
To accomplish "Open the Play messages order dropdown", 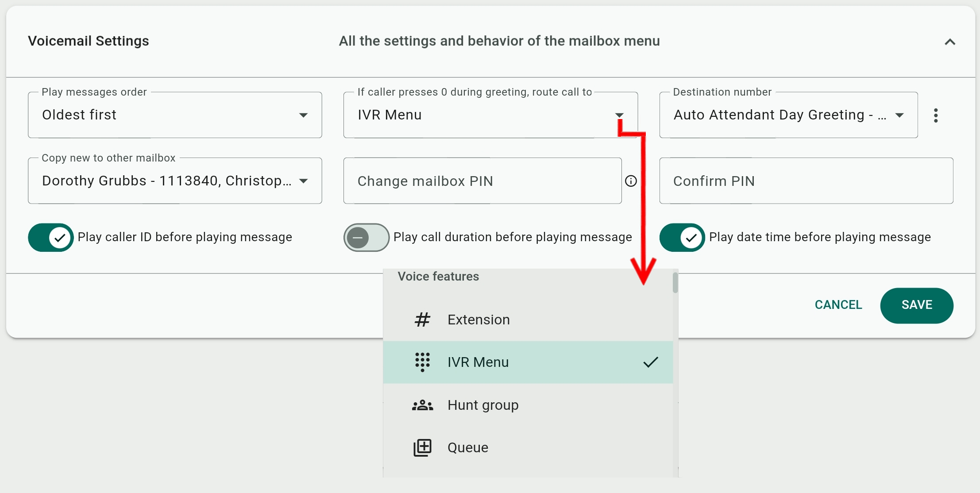I will pos(174,115).
